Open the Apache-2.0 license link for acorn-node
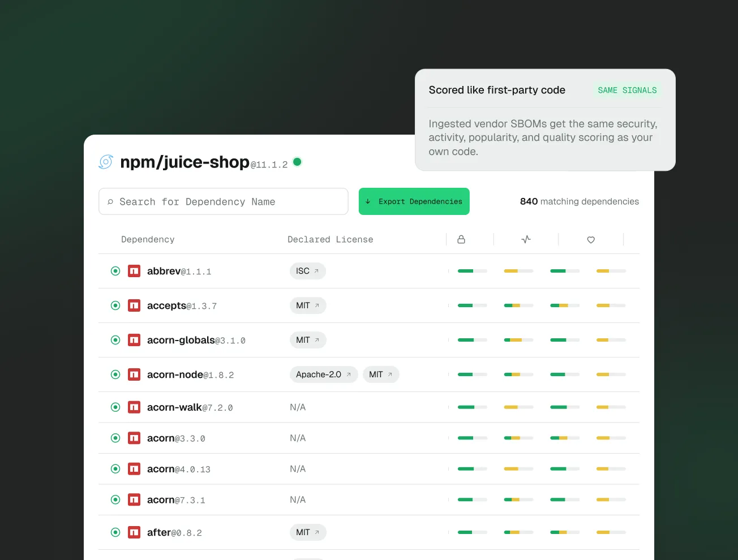Viewport: 738px width, 560px height. (x=324, y=374)
